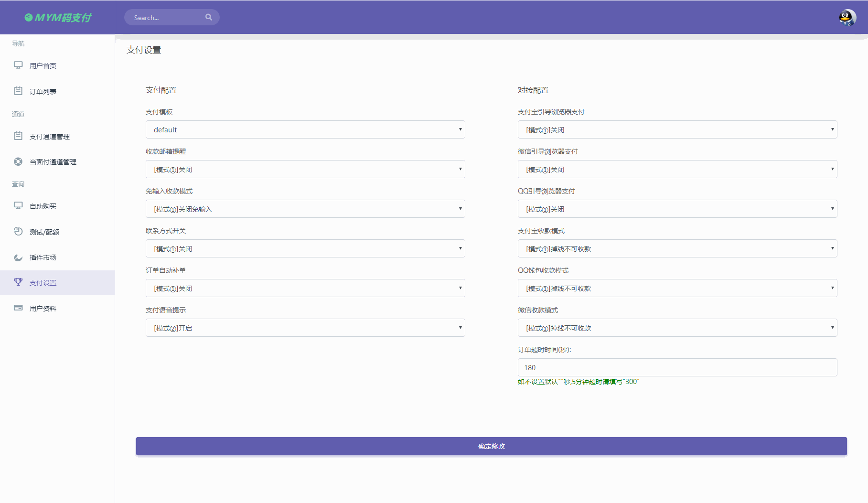
Task: Open the 支付语音提示 dropdown
Action: [305, 328]
